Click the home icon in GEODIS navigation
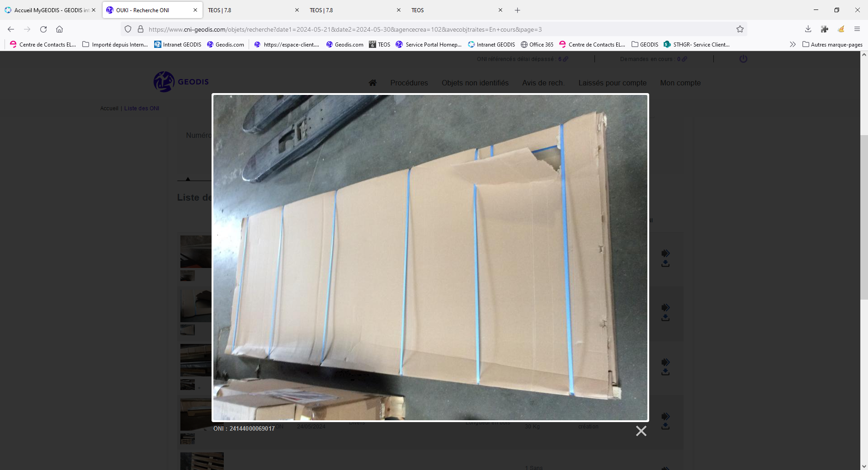The image size is (868, 470). (x=373, y=83)
